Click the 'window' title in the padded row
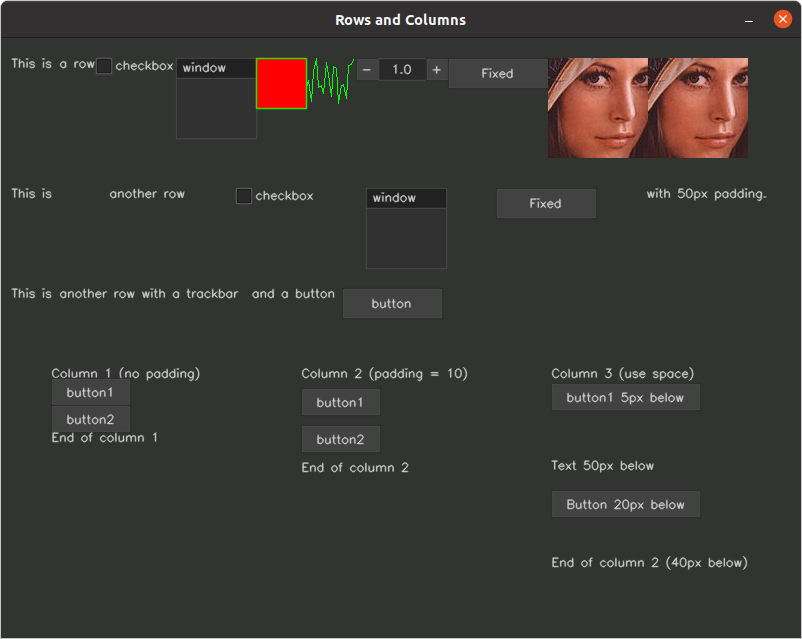Viewport: 802px width, 639px height. (x=406, y=198)
